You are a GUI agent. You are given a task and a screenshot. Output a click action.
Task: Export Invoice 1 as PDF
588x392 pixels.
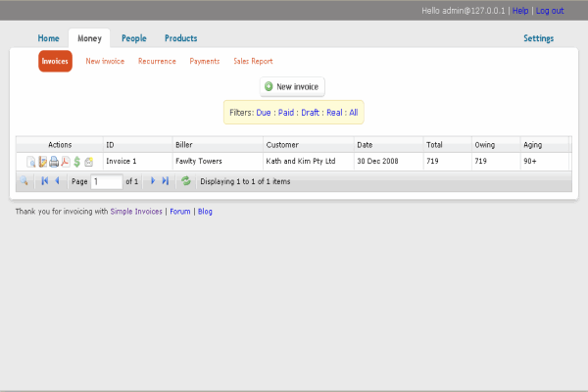click(66, 162)
